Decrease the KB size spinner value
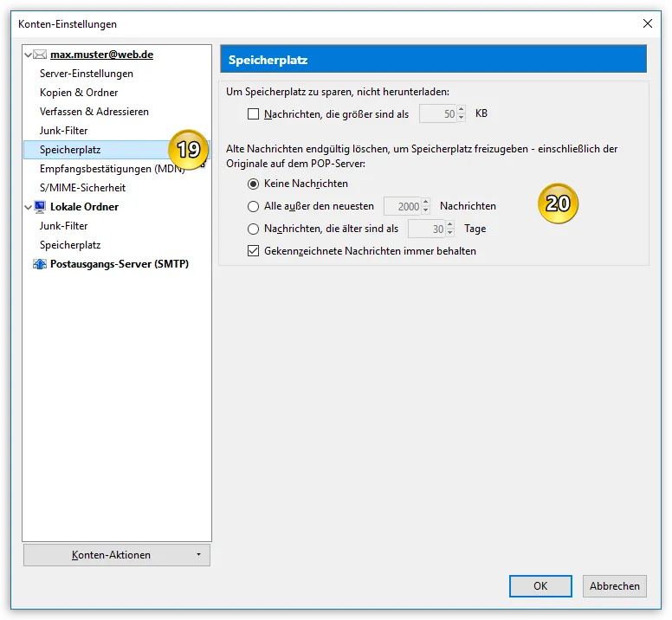The image size is (672, 620). pos(462,118)
